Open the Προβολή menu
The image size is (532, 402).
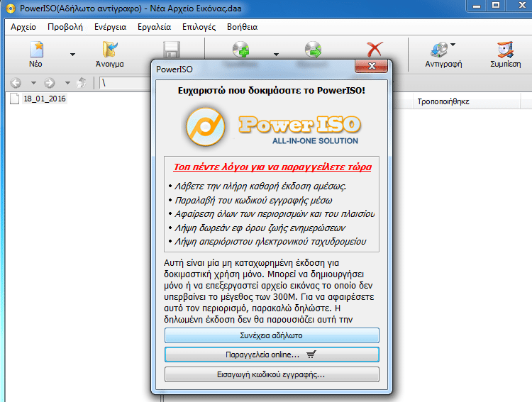[x=65, y=27]
